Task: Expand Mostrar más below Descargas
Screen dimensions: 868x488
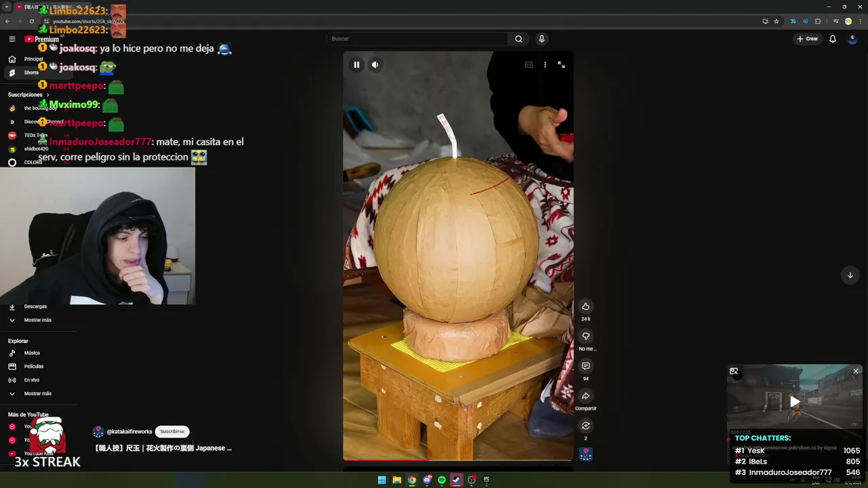Action: 37,320
